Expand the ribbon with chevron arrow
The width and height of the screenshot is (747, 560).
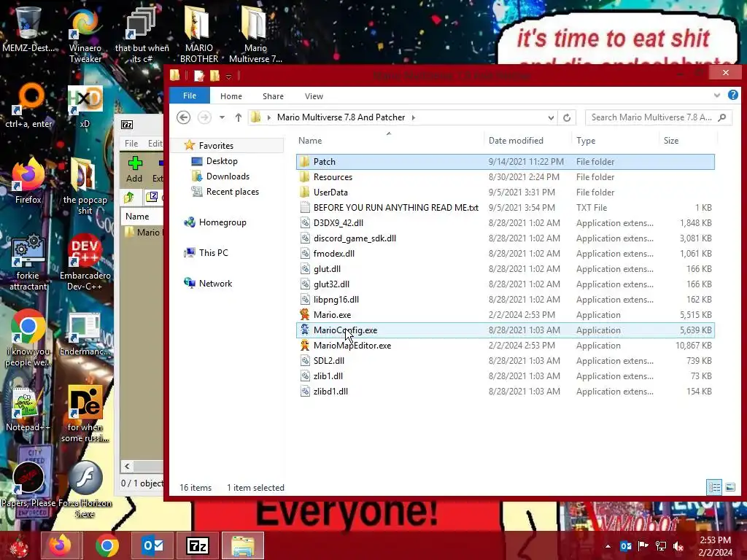pos(717,96)
